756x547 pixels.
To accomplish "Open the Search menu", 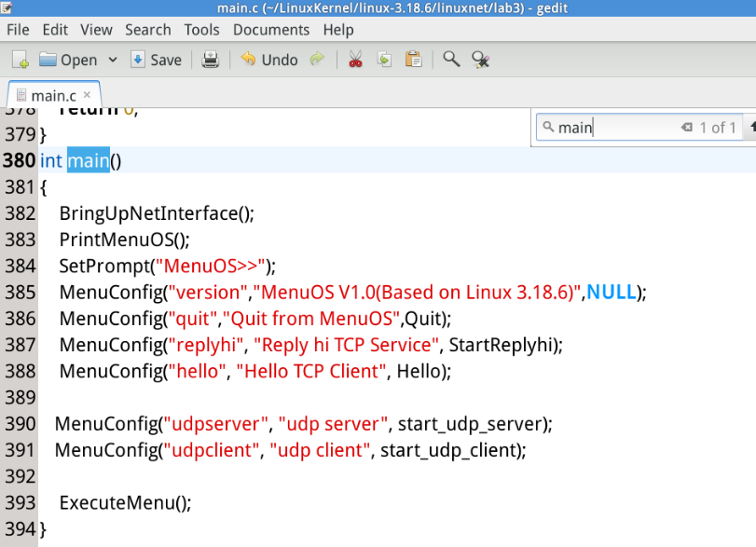I will (x=148, y=30).
